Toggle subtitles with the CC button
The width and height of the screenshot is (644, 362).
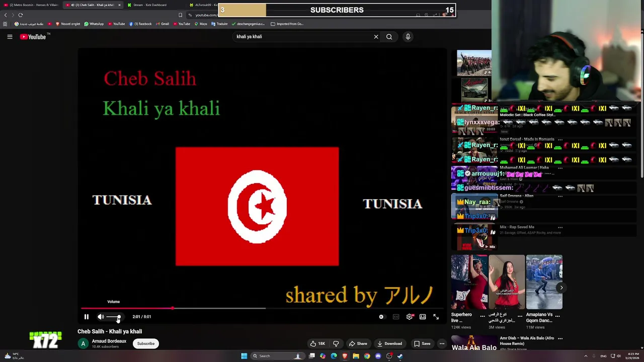pos(396,317)
